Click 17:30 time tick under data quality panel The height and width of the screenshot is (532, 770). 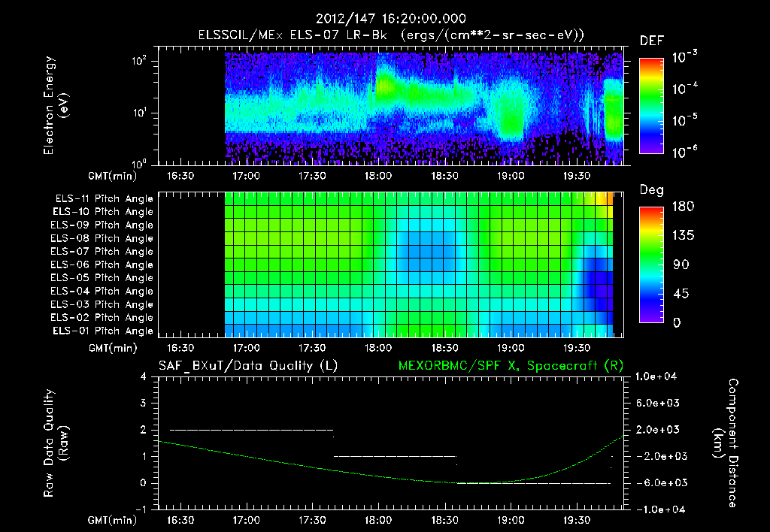312,520
